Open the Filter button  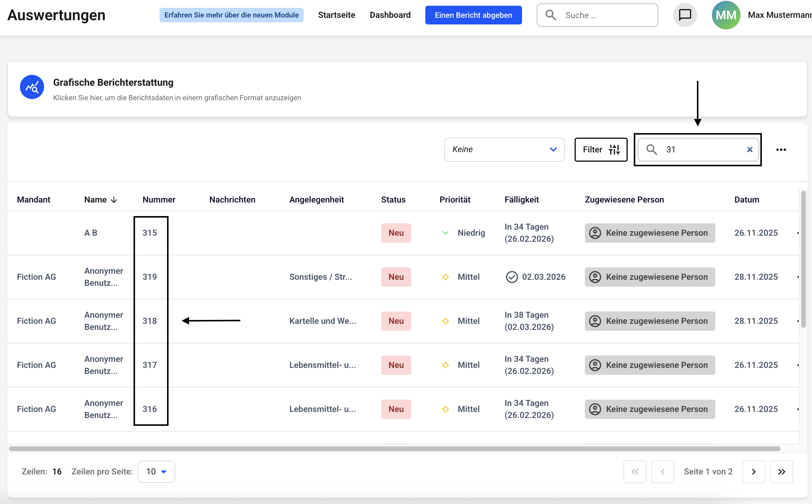tap(601, 150)
